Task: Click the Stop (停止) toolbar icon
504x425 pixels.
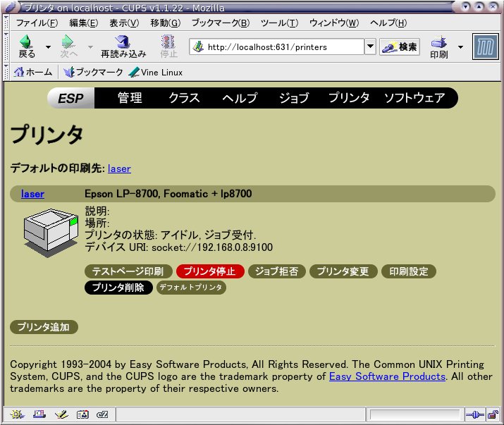Action: (x=168, y=47)
